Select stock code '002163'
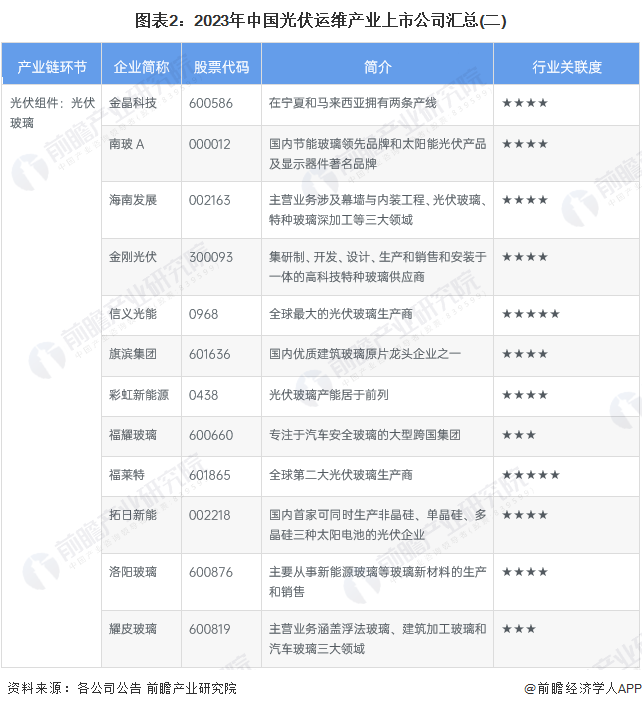The image size is (642, 709). (x=209, y=200)
